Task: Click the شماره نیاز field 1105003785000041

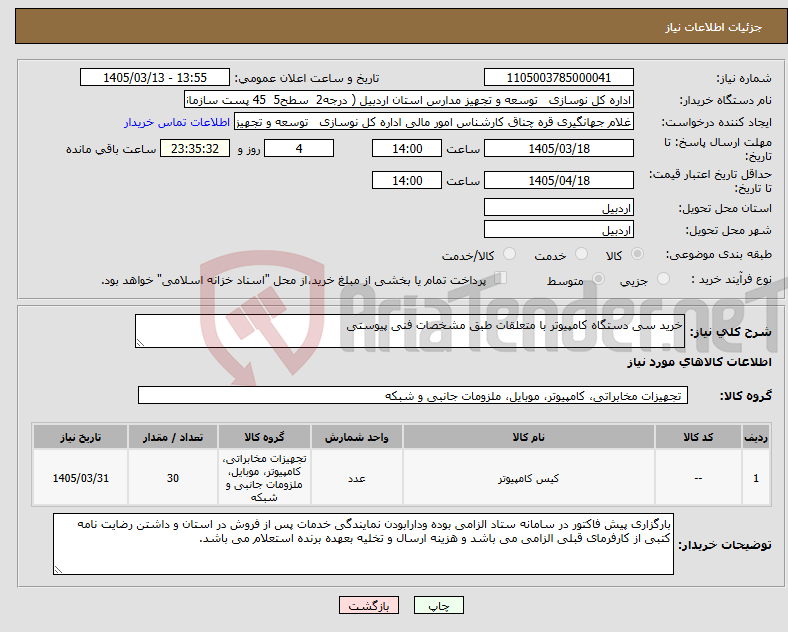Action: (x=559, y=77)
